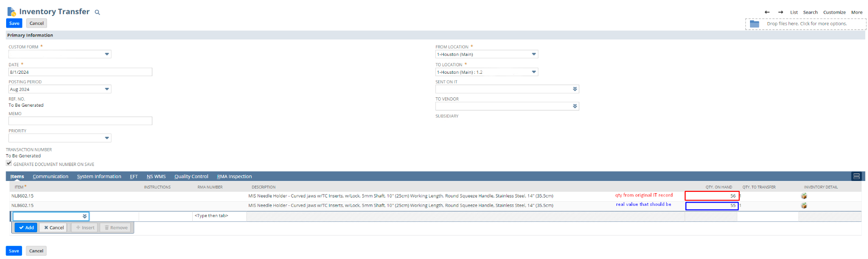This screenshot has height=259, width=868.
Task: Open the Search link in header
Action: (810, 12)
